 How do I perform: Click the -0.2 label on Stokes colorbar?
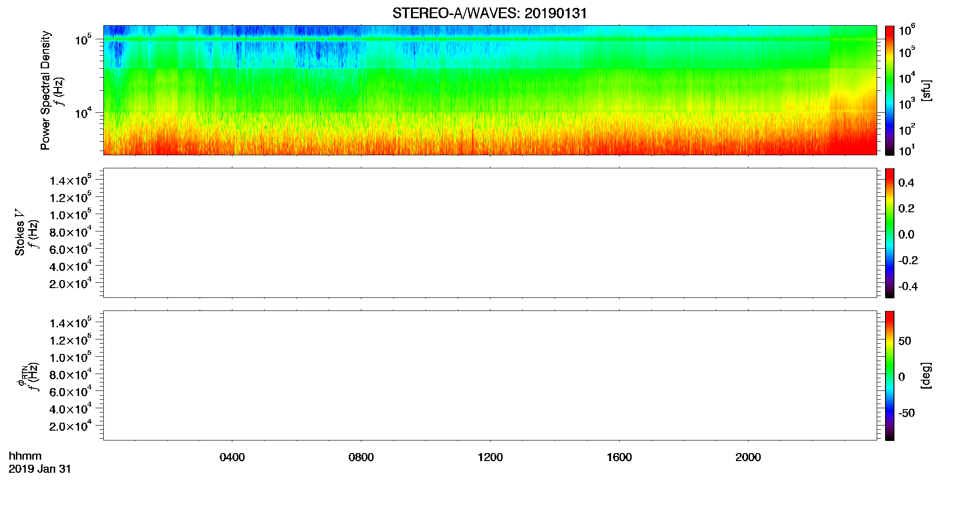908,260
